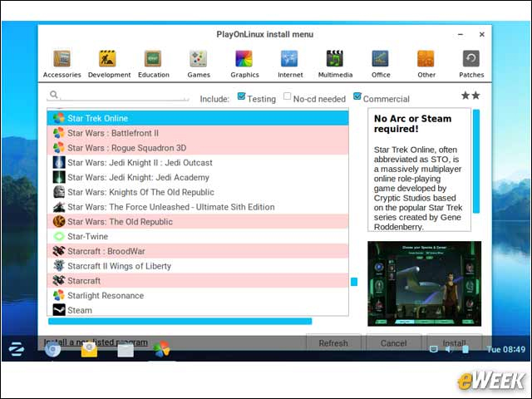
Task: Click the Install button
Action: (454, 342)
